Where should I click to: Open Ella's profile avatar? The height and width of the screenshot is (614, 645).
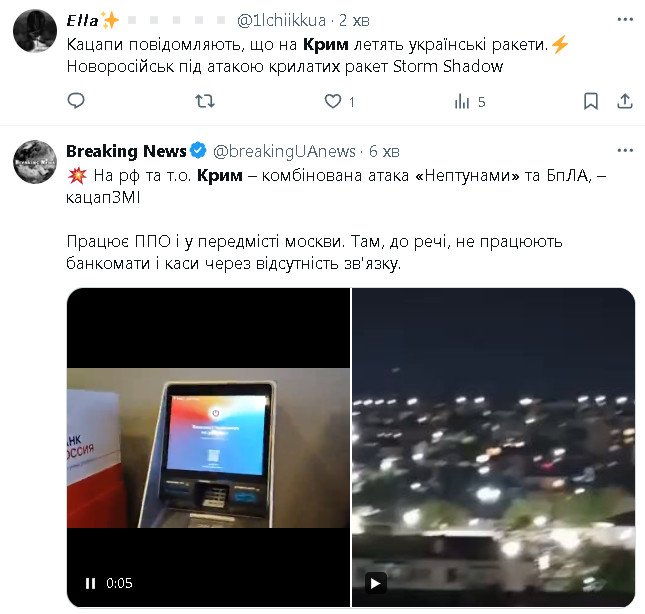click(x=35, y=31)
